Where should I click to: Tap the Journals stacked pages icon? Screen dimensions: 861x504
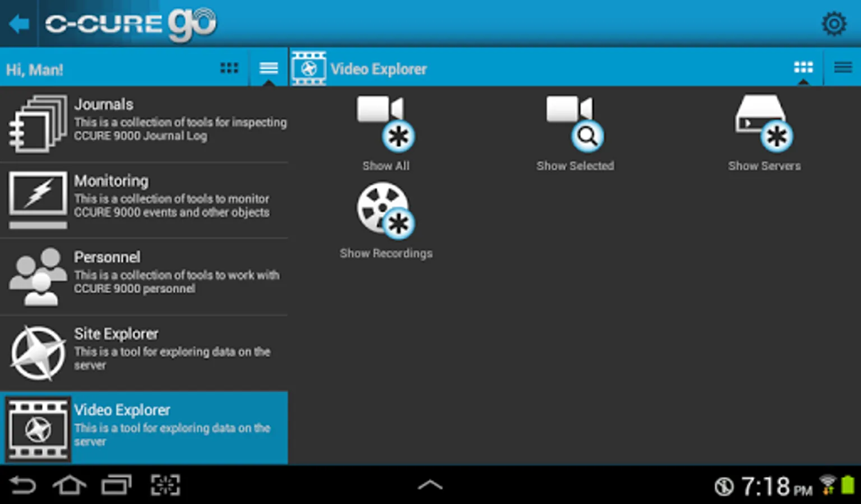coord(38,124)
